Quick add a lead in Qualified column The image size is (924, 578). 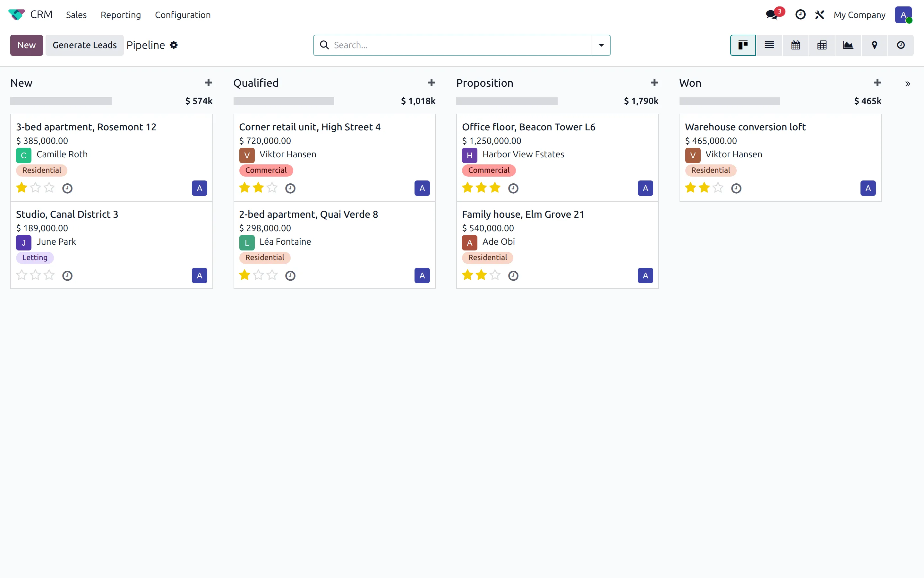click(432, 83)
